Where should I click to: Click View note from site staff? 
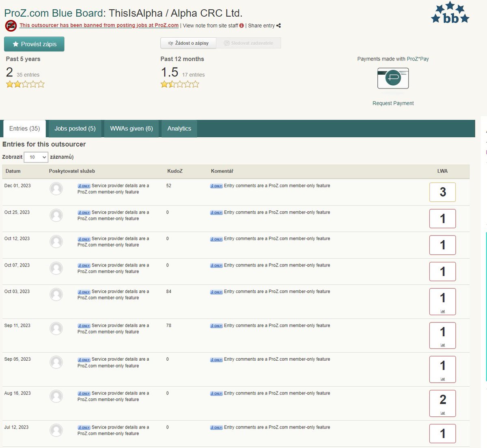[210, 26]
